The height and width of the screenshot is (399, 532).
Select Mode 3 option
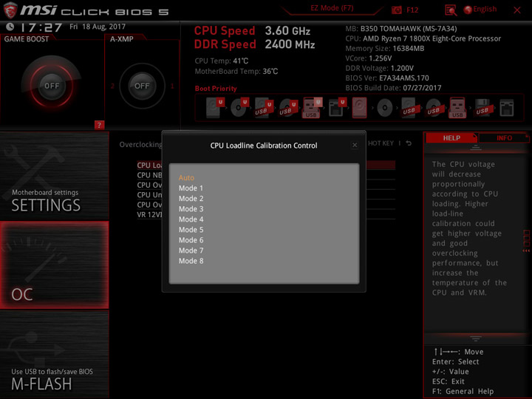tap(191, 209)
